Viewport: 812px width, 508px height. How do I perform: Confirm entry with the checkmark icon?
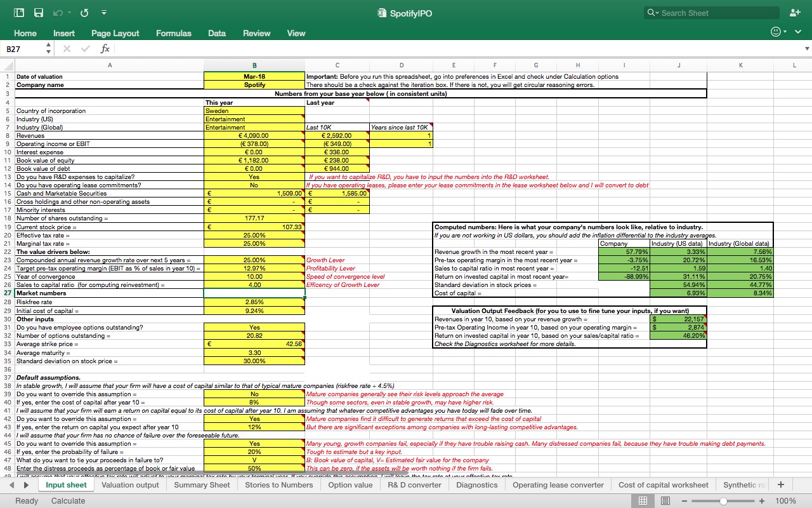84,48
